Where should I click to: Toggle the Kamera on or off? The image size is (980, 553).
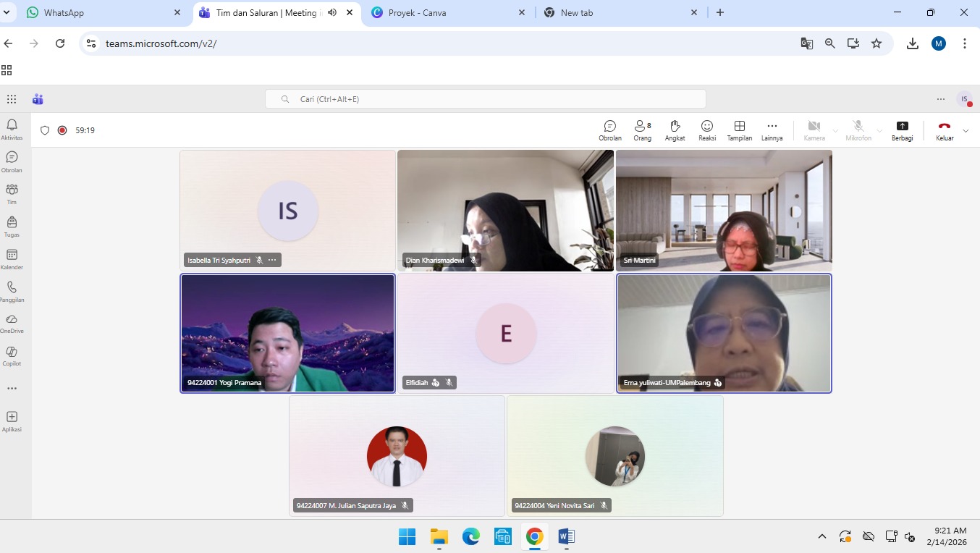814,130
